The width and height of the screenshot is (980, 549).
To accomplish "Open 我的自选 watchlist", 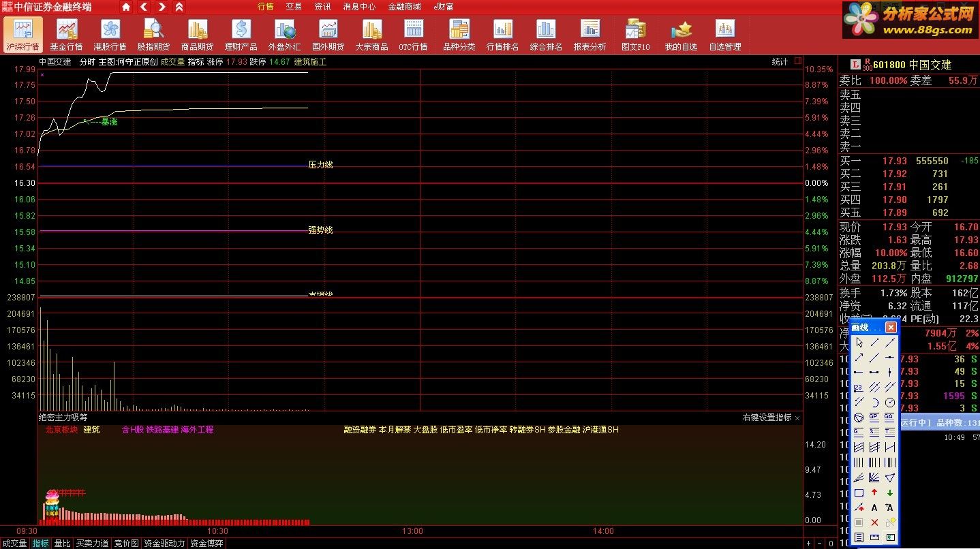I will coord(681,34).
